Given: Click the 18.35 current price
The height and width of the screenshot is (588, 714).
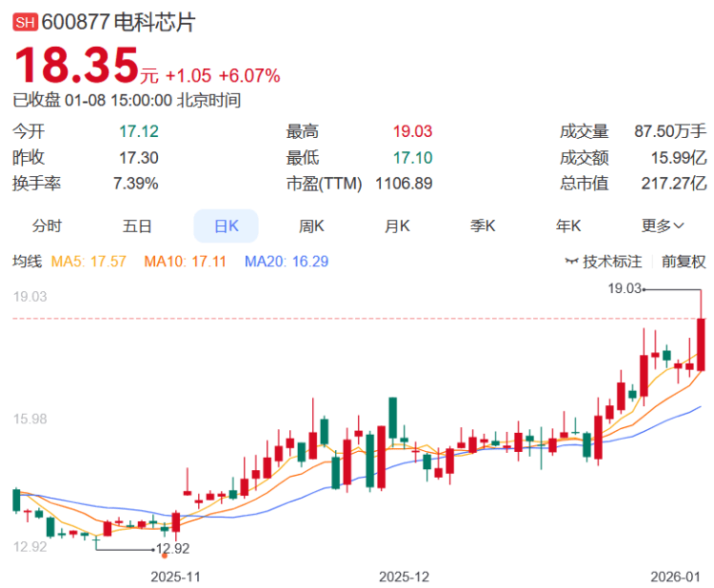Looking at the screenshot, I should (76, 65).
